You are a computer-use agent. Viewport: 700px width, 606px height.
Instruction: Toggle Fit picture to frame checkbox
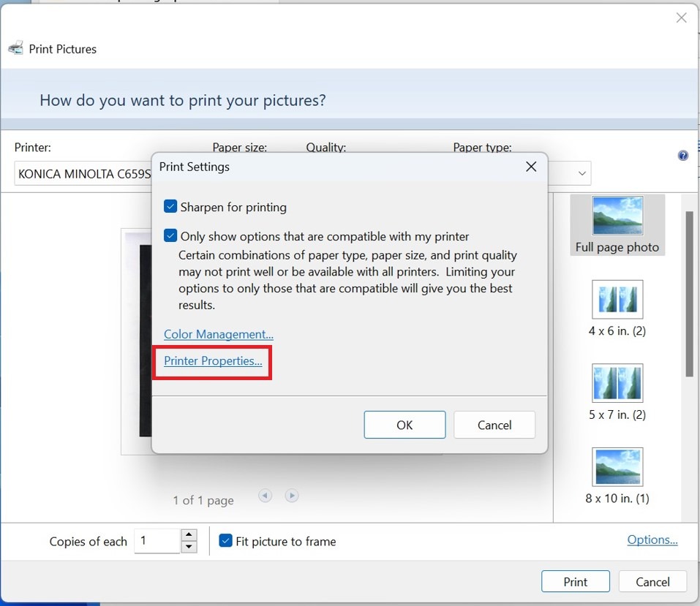point(225,541)
